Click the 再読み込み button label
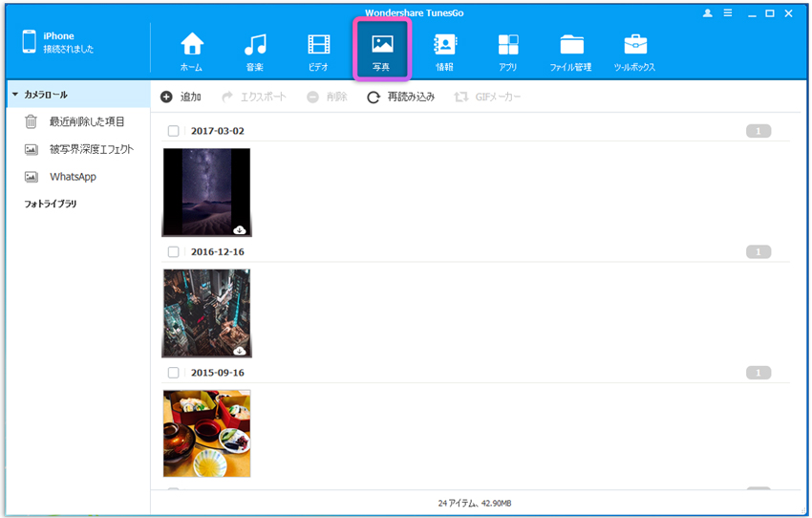Screen dimensions: 812x518 coord(411,97)
